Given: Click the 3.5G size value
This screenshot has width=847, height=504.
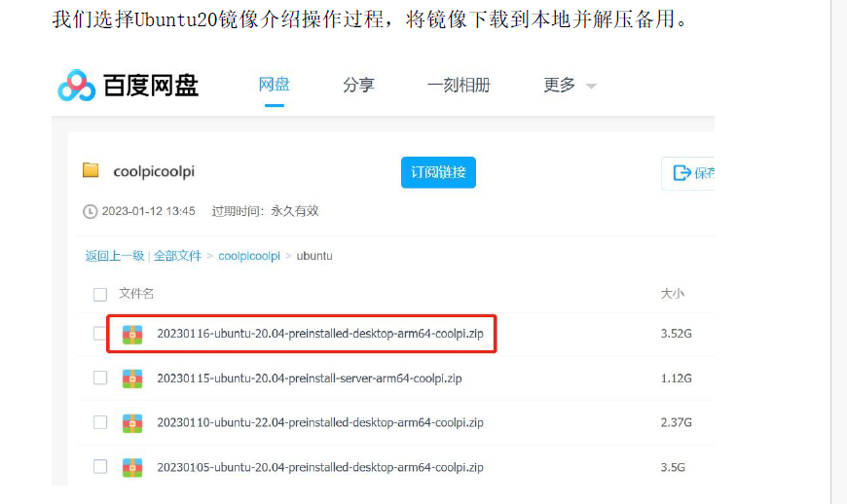Looking at the screenshot, I should pos(673,467).
